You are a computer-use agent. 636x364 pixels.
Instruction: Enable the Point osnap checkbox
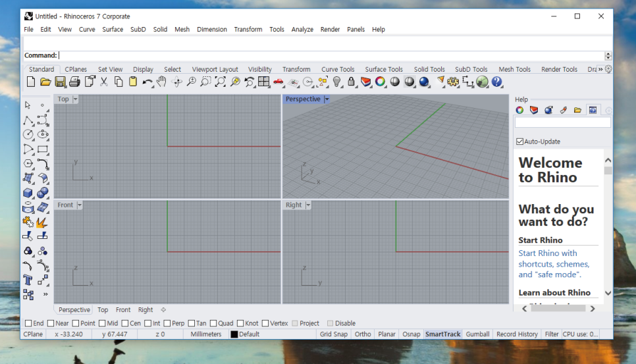76,323
